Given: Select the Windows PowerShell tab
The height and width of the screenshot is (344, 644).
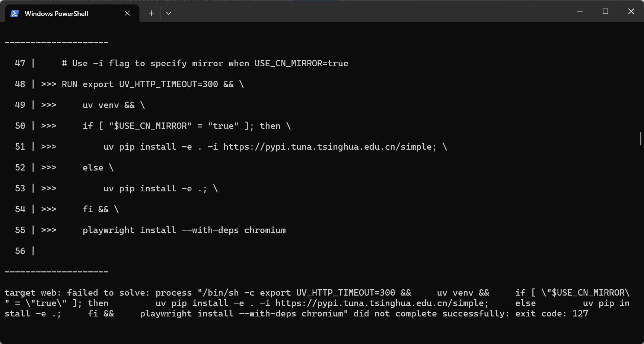Looking at the screenshot, I should coord(56,13).
